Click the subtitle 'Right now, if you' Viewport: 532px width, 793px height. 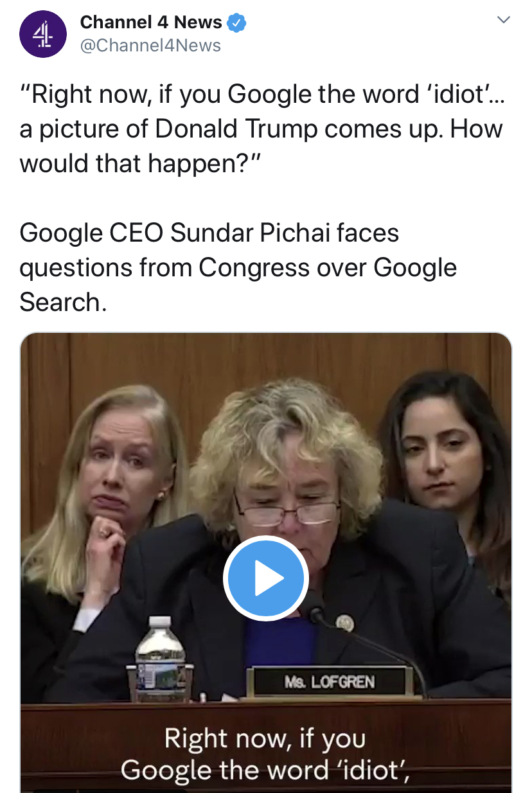point(265,738)
